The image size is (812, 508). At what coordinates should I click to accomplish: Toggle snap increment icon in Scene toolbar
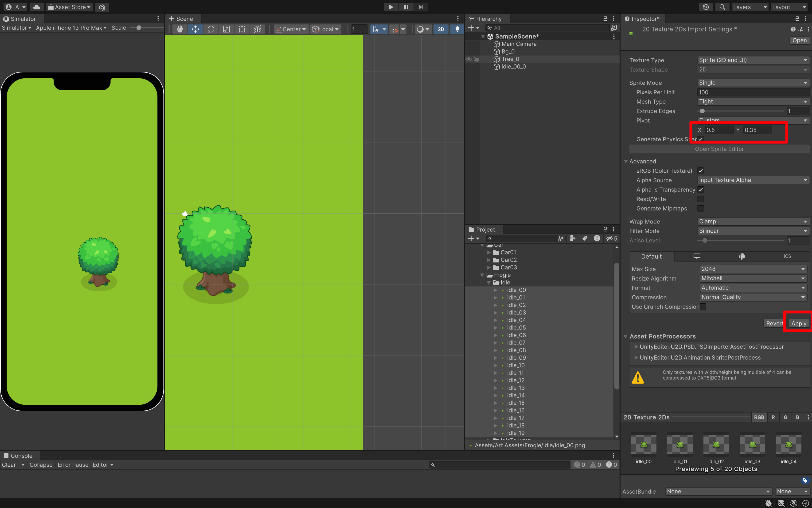pos(394,29)
